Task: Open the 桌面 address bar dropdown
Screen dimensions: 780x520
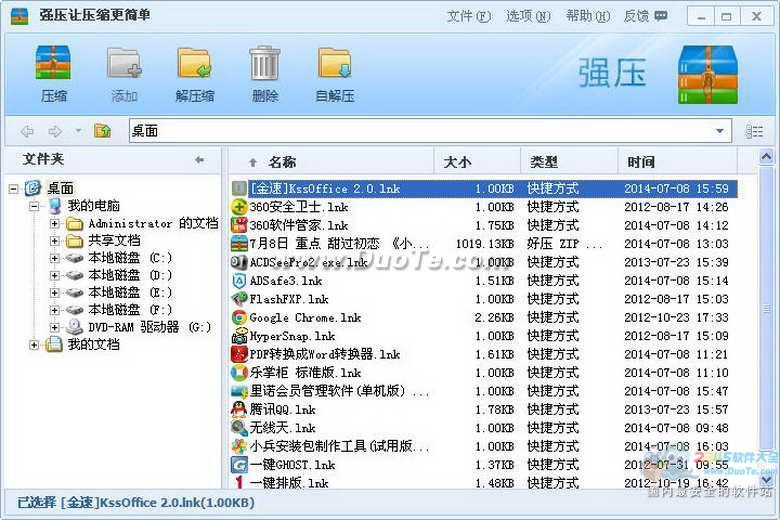Action: pyautogui.click(x=719, y=131)
